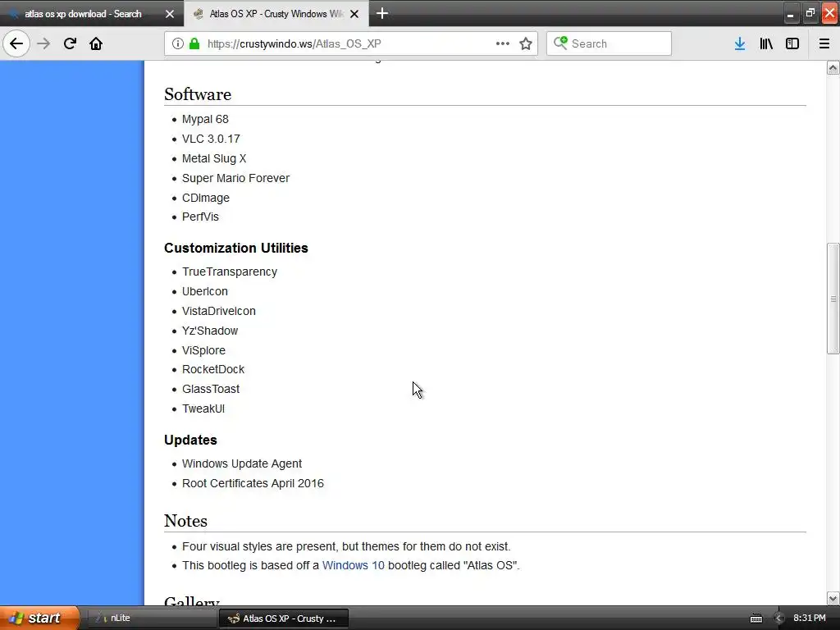Select Atlas OS XP browser taskbar button
This screenshot has width=840, height=630.
(284, 619)
